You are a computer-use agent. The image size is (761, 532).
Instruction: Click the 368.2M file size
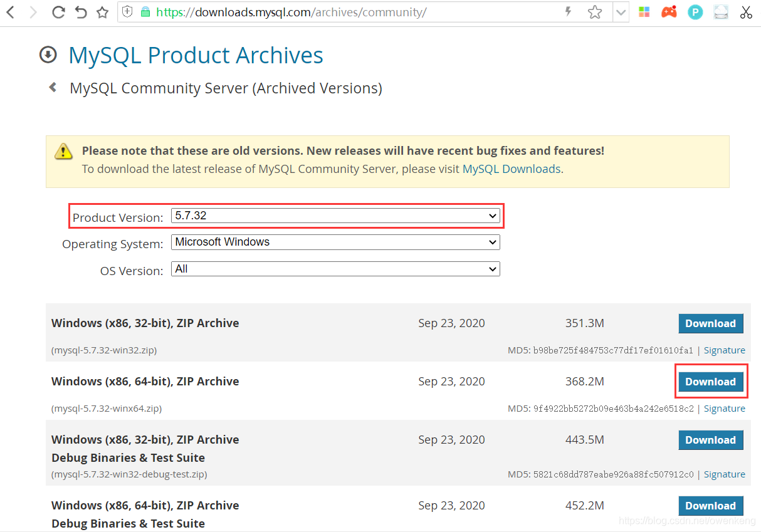tap(584, 382)
